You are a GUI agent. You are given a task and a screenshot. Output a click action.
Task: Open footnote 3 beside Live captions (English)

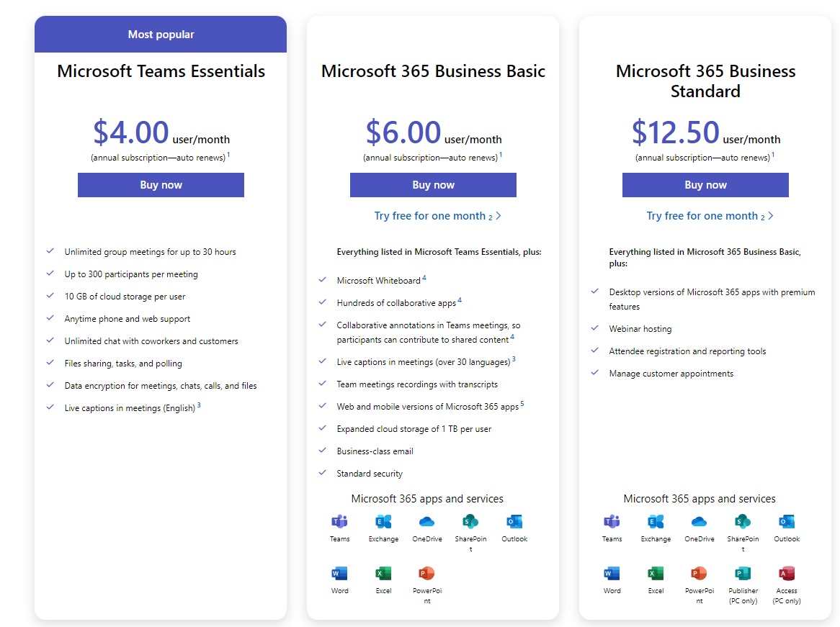[199, 405]
